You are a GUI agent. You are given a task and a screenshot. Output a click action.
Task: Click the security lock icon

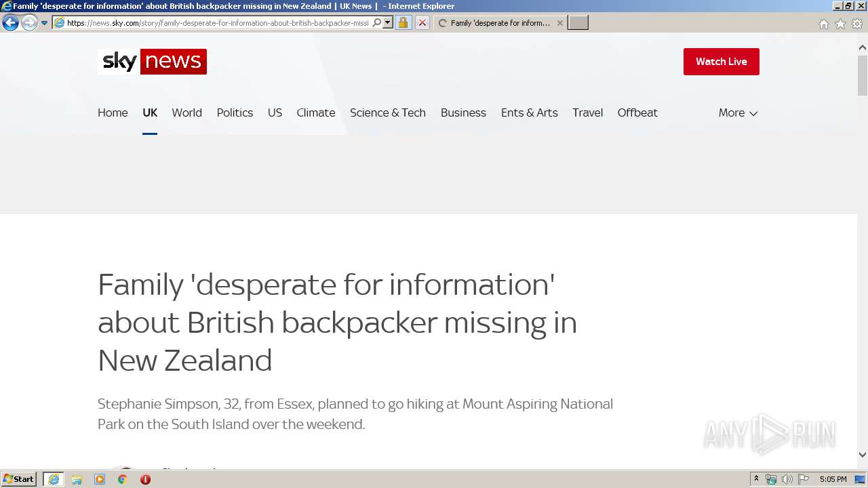click(x=403, y=23)
